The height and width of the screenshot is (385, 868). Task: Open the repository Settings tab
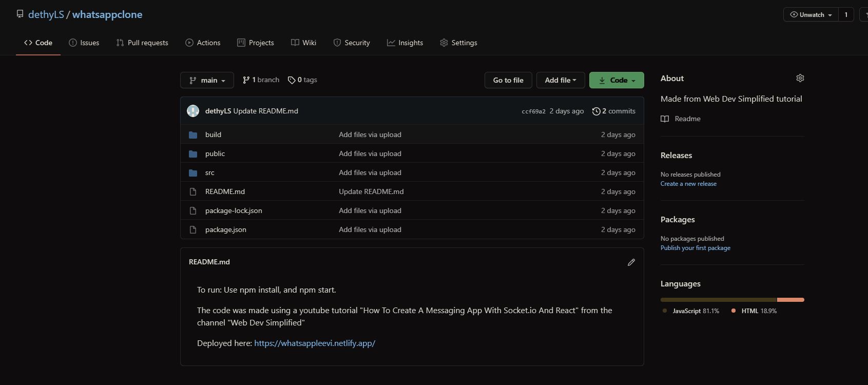(x=458, y=43)
